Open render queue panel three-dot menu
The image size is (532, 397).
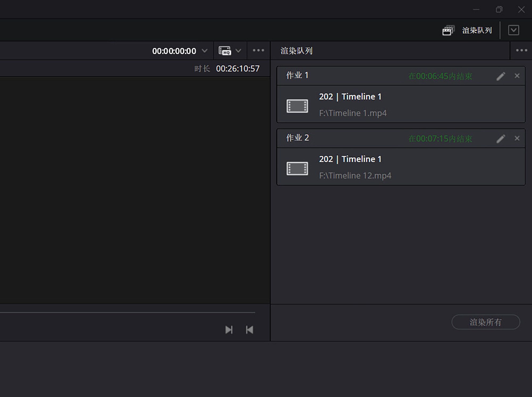pyautogui.click(x=521, y=50)
